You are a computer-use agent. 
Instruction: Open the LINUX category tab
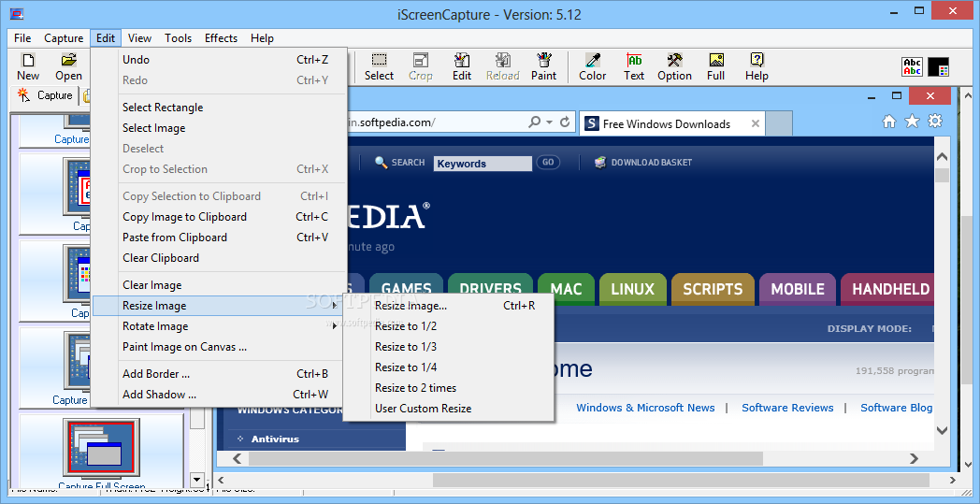[632, 290]
